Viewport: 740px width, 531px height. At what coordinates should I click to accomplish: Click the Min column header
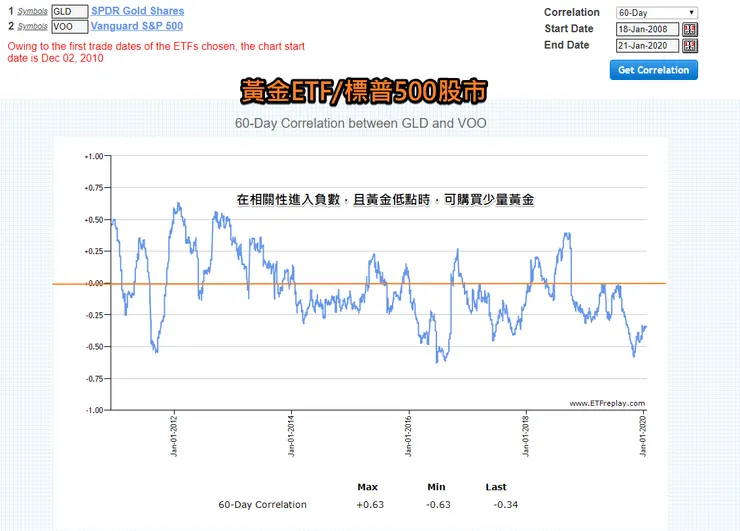coord(436,487)
